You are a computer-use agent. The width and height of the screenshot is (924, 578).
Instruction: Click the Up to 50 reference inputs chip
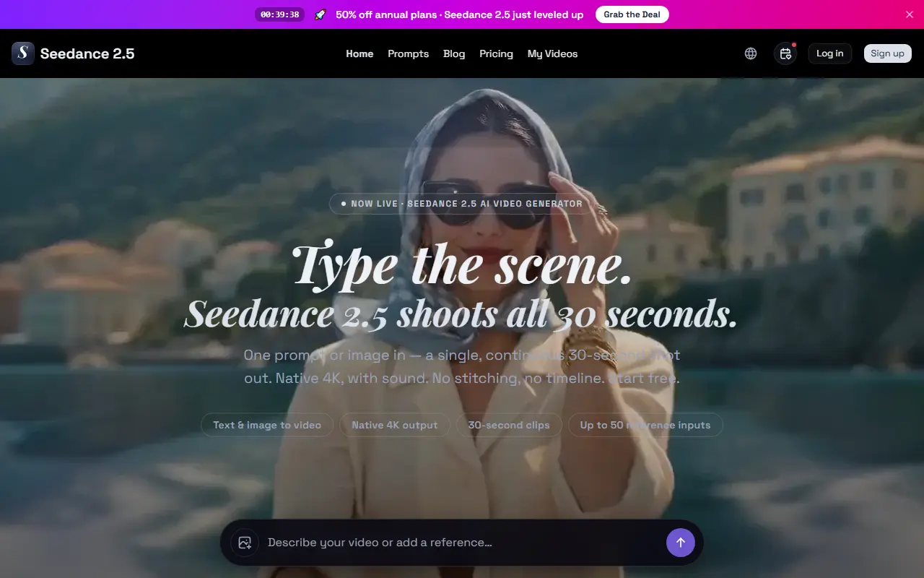(645, 425)
